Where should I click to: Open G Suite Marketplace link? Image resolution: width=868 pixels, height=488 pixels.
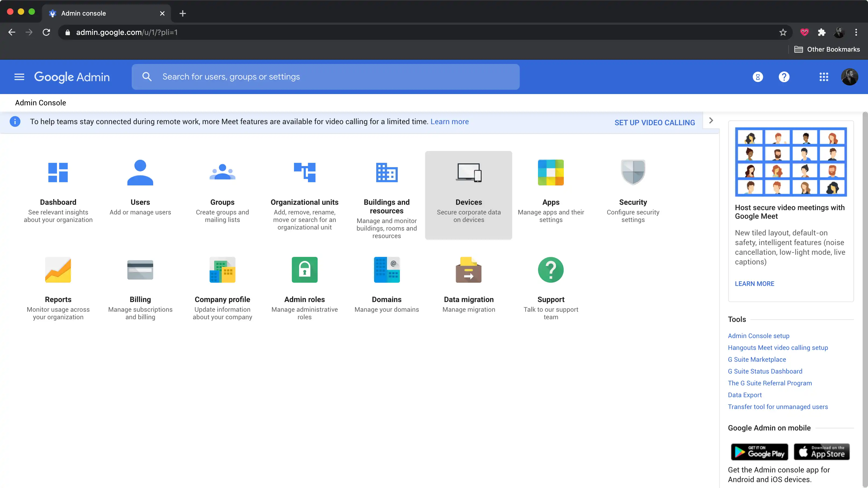tap(757, 359)
